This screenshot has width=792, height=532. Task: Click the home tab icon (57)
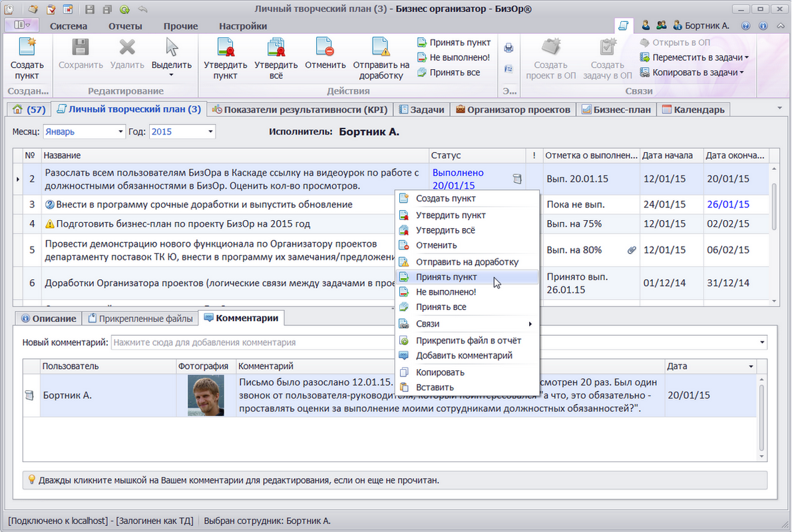click(29, 110)
